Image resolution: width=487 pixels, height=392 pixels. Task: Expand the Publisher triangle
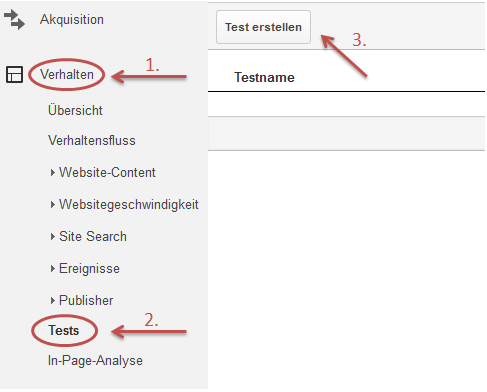tap(53, 301)
